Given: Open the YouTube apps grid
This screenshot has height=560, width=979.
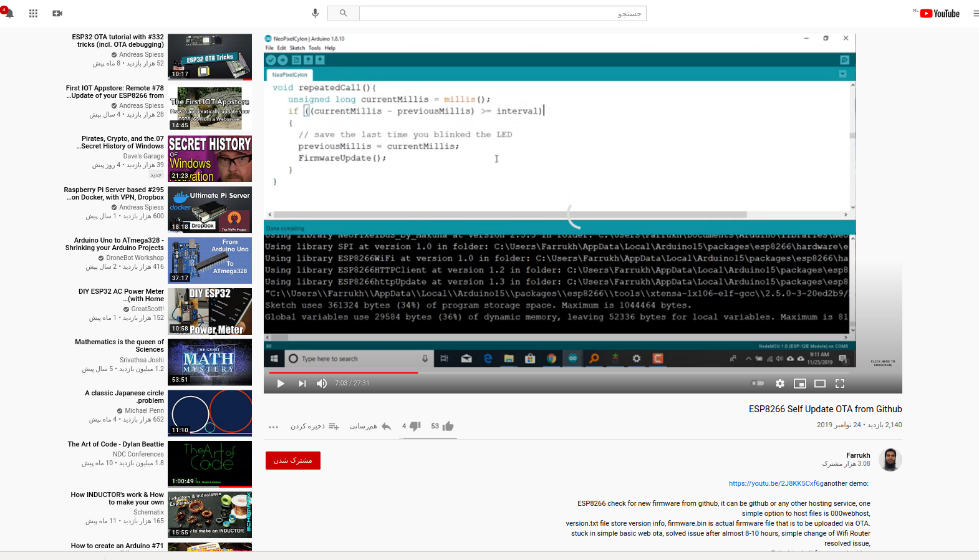Looking at the screenshot, I should click(x=34, y=13).
